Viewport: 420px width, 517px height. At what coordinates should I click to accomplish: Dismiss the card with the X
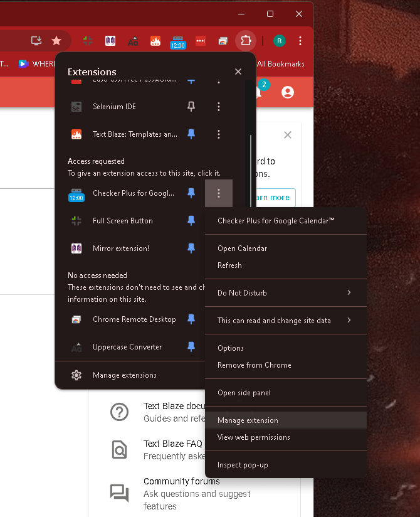click(288, 135)
